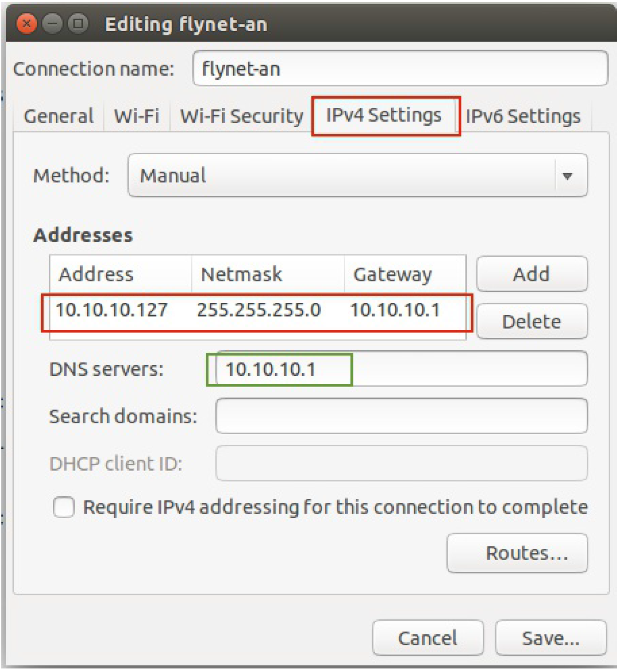This screenshot has width=622, height=672.
Task: Select the 10.10.10.127 address cell
Action: tap(111, 310)
